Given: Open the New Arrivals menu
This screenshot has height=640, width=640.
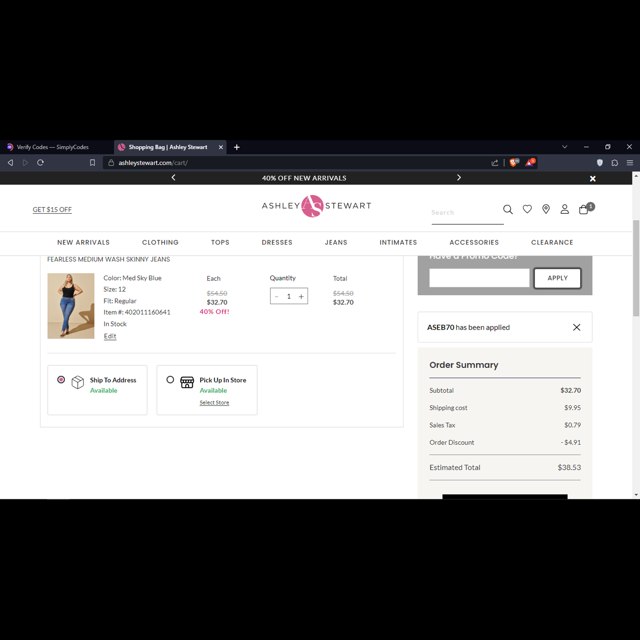Looking at the screenshot, I should pos(83,242).
